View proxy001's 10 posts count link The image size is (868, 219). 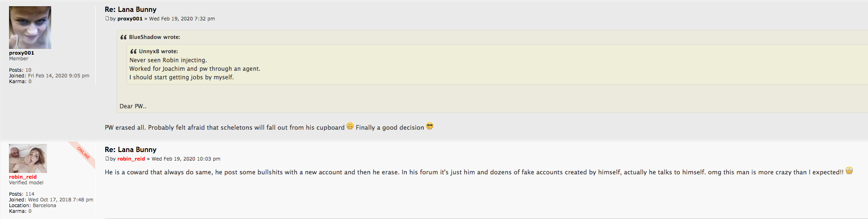28,70
